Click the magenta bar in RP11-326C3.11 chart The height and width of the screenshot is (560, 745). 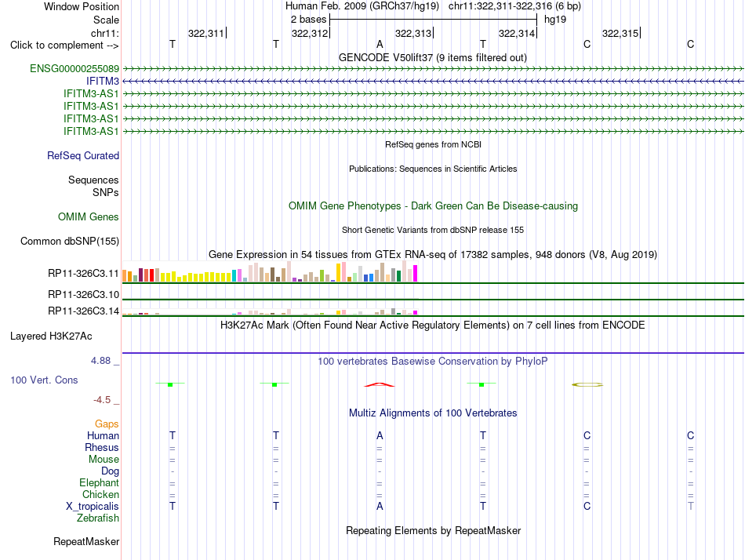point(416,274)
